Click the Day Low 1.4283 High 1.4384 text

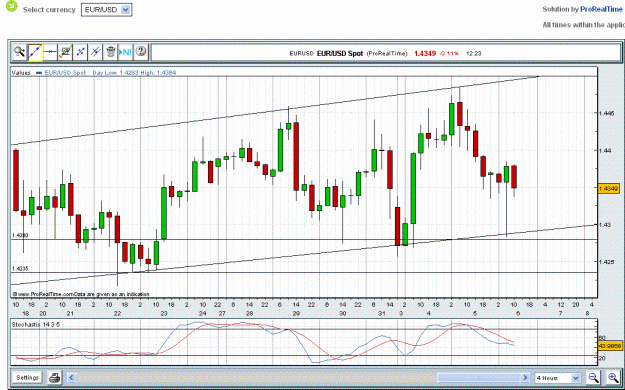[134, 73]
